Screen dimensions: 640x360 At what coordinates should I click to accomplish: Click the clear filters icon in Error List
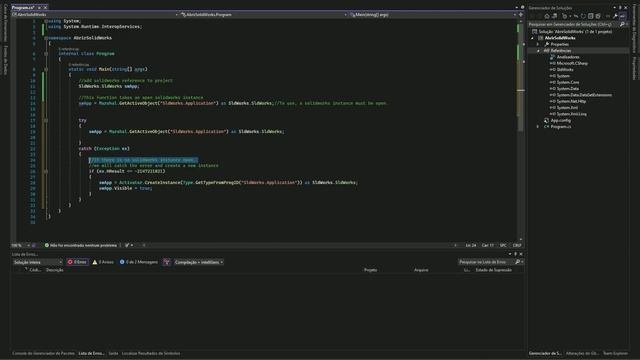tap(167, 262)
